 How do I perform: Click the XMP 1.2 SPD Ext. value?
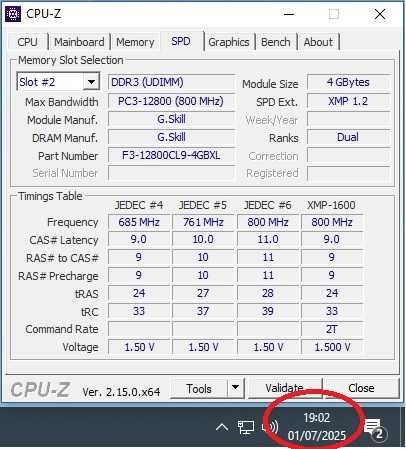[348, 101]
